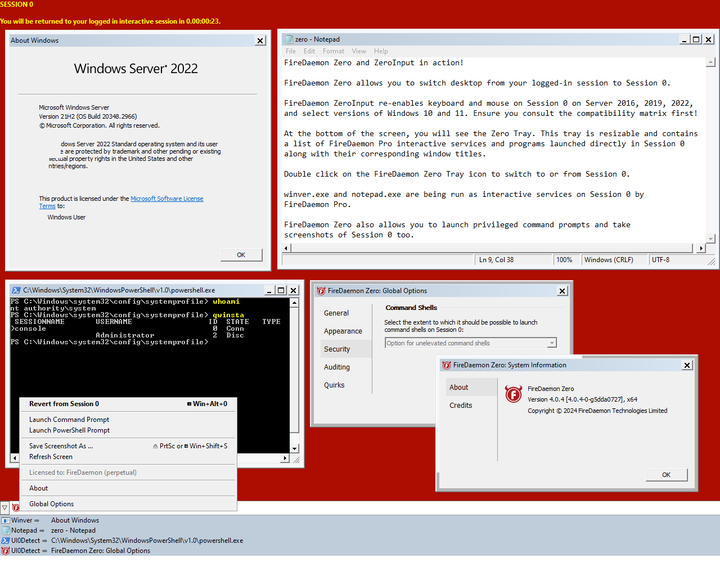Click OK in the System Information dialog
The width and height of the screenshot is (720, 576).
point(666,475)
